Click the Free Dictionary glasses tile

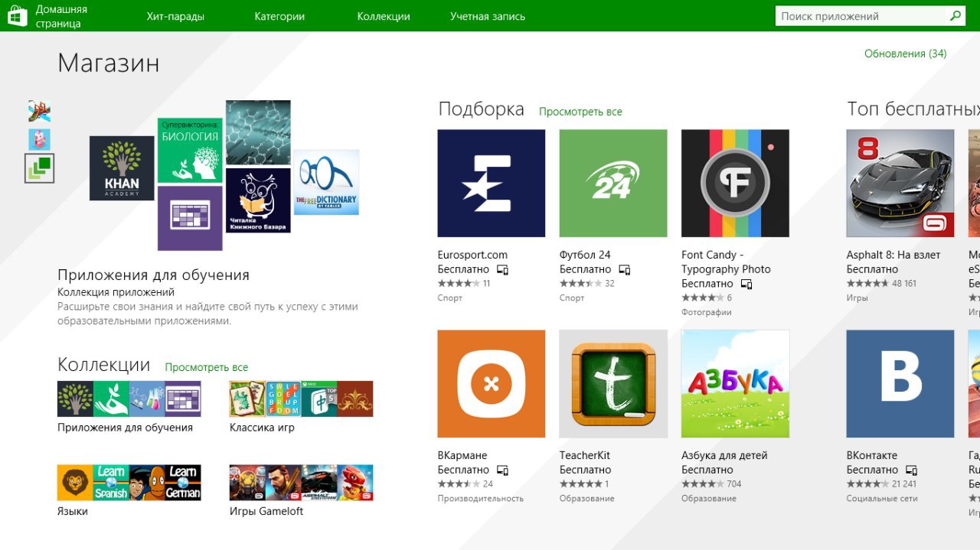pos(326,182)
